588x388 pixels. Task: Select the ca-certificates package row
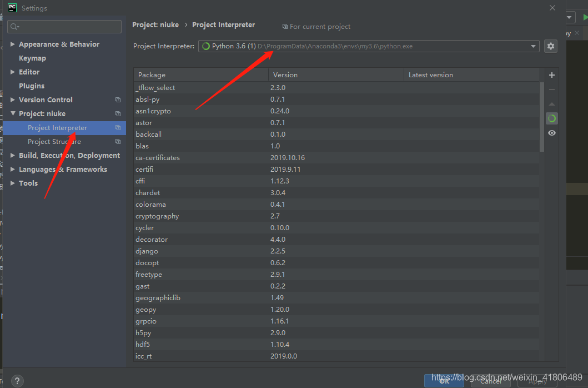[x=336, y=158]
